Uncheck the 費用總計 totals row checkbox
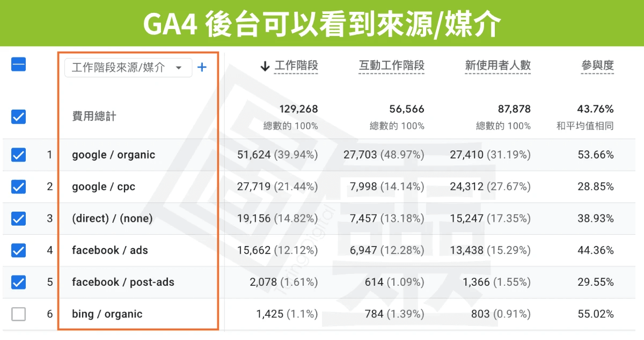 point(18,117)
